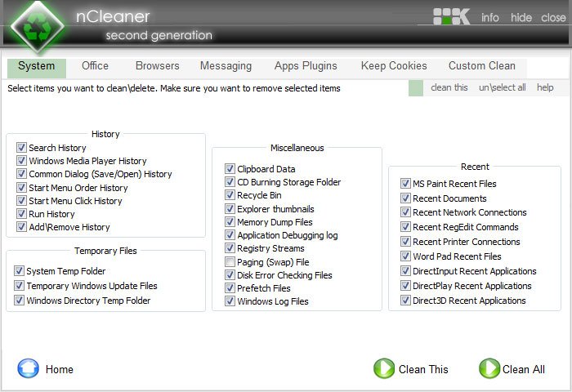
Task: Click the NKprods logo icon near info
Action: (x=451, y=16)
